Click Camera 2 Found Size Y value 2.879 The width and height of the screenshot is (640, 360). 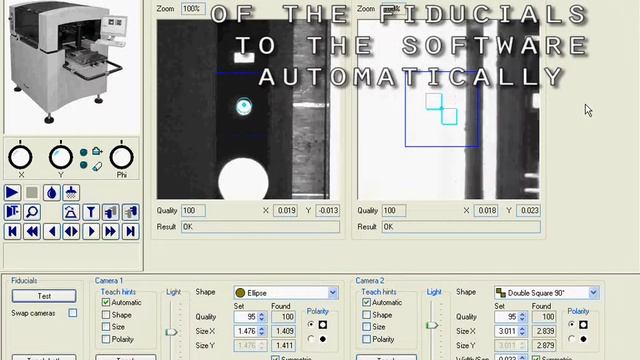[x=544, y=345]
